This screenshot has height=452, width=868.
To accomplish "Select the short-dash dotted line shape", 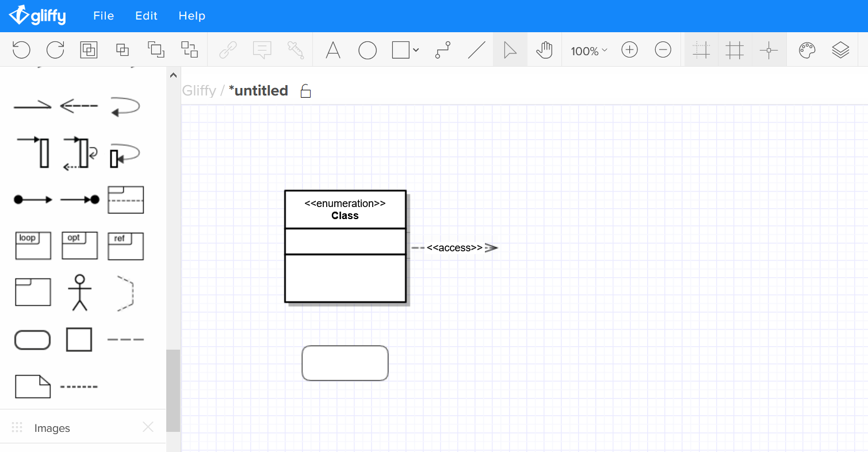I will pyautogui.click(x=79, y=386).
